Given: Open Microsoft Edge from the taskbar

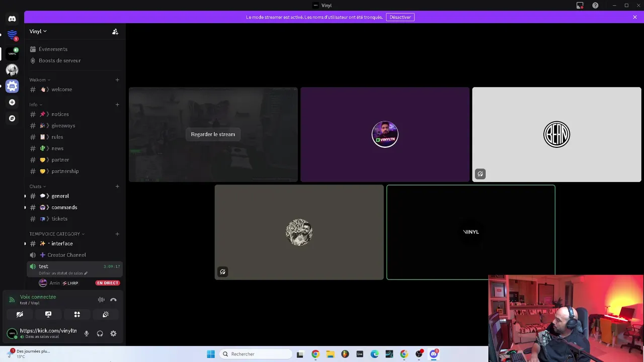Looking at the screenshot, I should pyautogui.click(x=374, y=354).
